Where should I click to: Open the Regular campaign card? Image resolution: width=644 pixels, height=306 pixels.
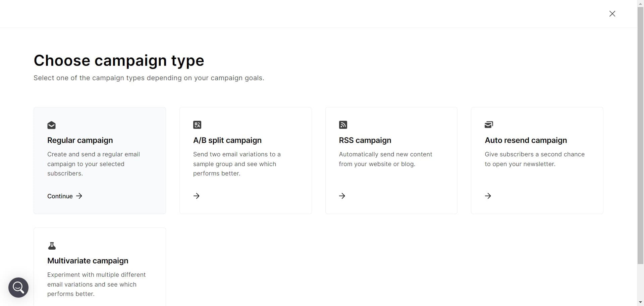tap(100, 160)
